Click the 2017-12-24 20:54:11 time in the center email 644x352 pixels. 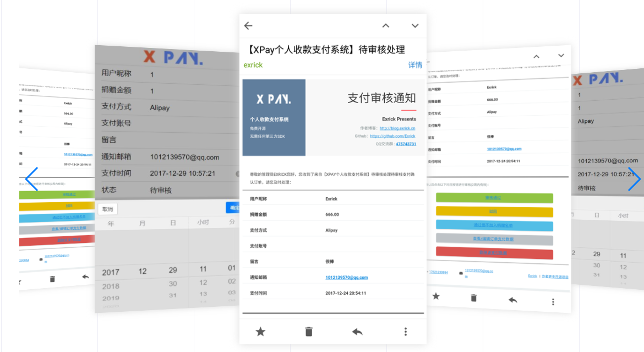click(346, 293)
